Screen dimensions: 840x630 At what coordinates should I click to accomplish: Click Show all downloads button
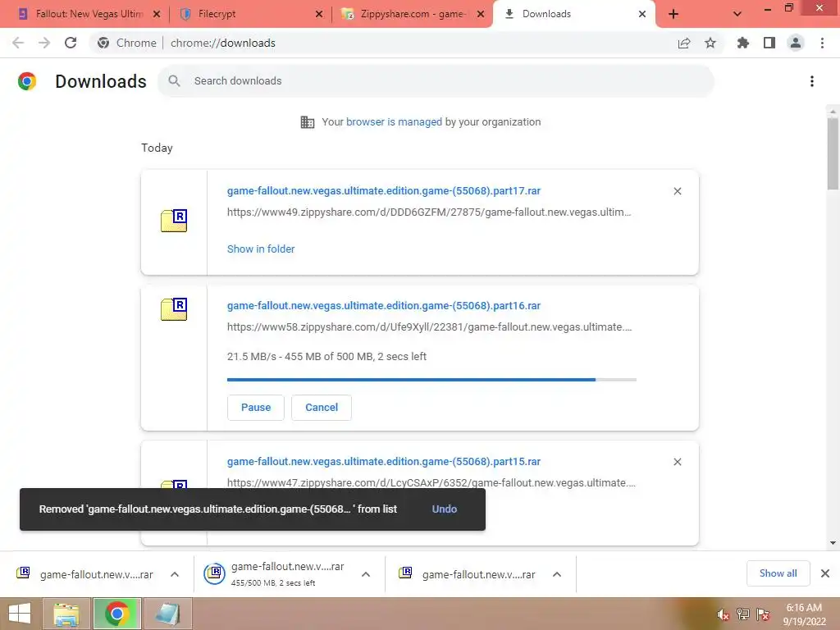(x=778, y=573)
